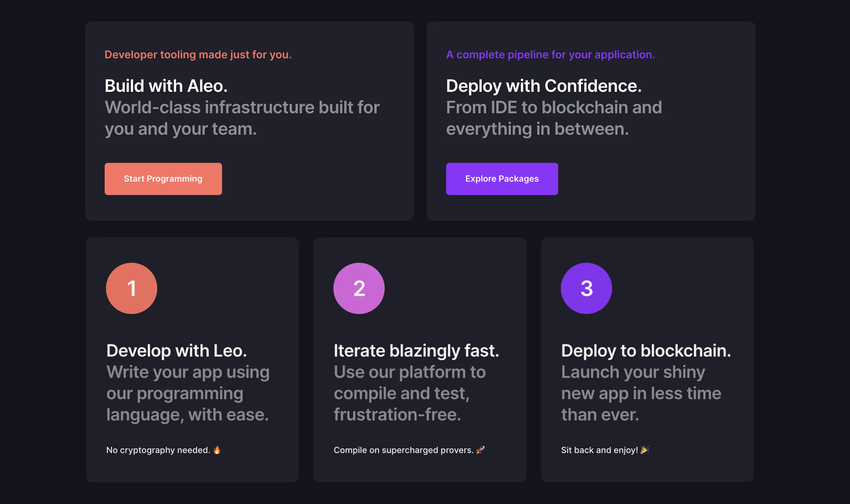Viewport: 850px width, 504px height.
Task: Click the pink number 2 circle
Action: click(359, 288)
